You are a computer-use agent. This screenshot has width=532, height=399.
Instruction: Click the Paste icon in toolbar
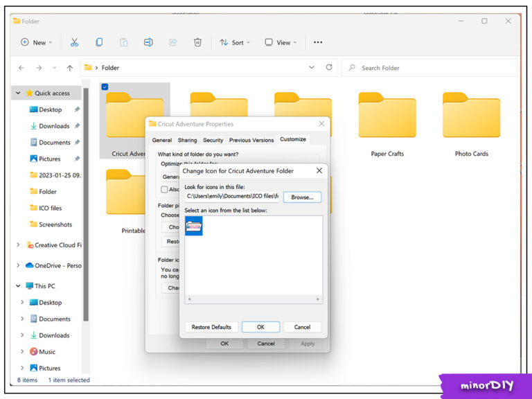[124, 42]
